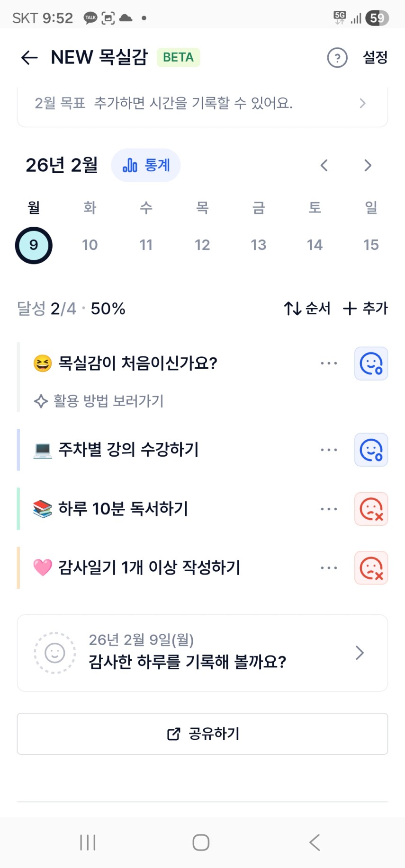Toggle completion face for 목실감이 처음이신가요?

[x=371, y=363]
